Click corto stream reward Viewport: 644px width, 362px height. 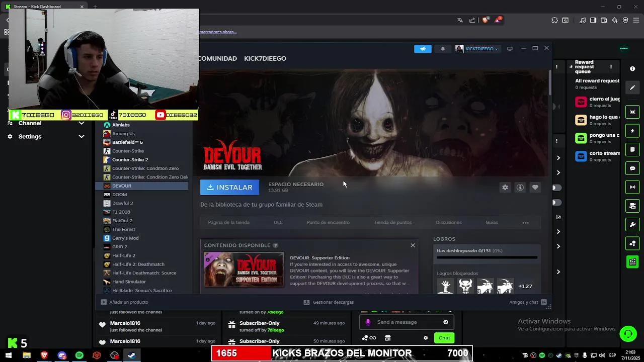pos(598,156)
